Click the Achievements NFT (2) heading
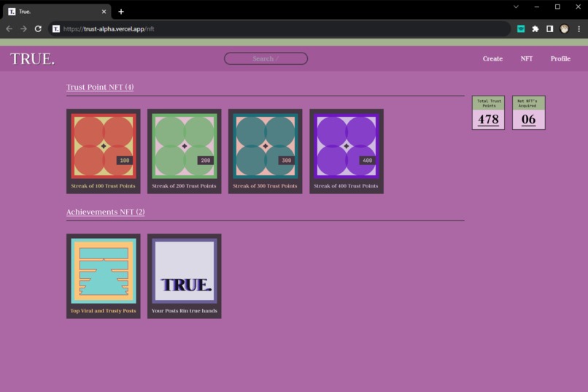 (105, 212)
